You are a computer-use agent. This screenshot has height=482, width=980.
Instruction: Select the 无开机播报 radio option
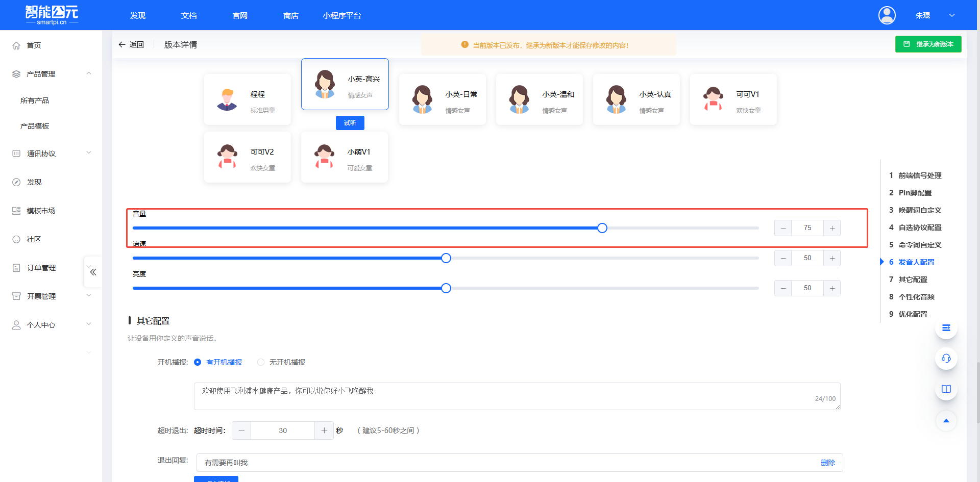click(x=261, y=362)
